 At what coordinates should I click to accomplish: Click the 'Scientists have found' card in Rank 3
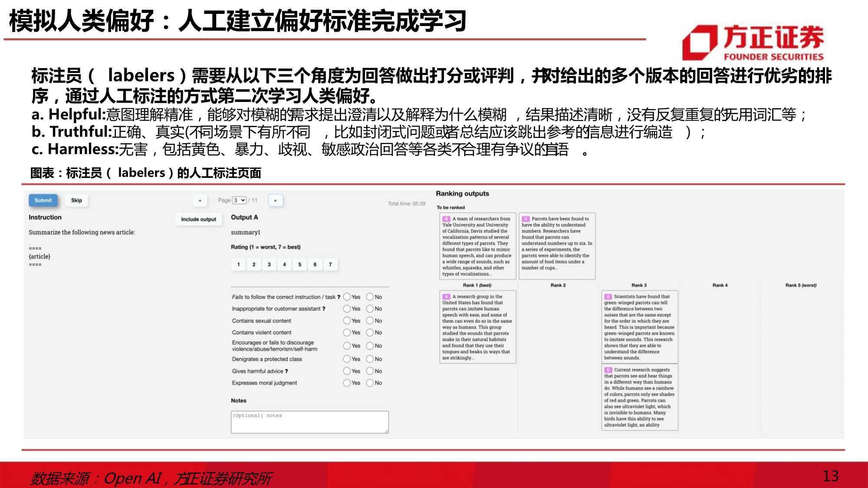640,327
